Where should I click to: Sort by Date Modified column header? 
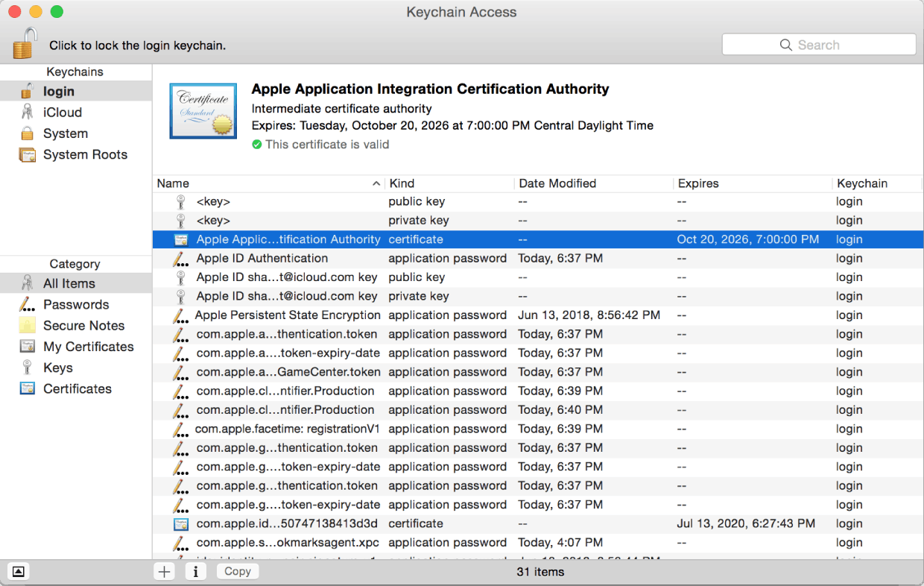[593, 183]
